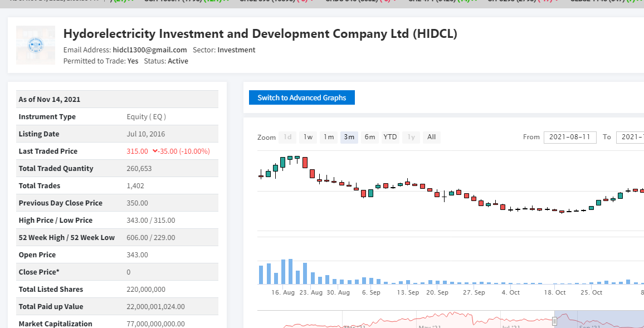Click Total Paid up Value 22,000,001,024.00
The height and width of the screenshot is (328, 644).
(155, 306)
